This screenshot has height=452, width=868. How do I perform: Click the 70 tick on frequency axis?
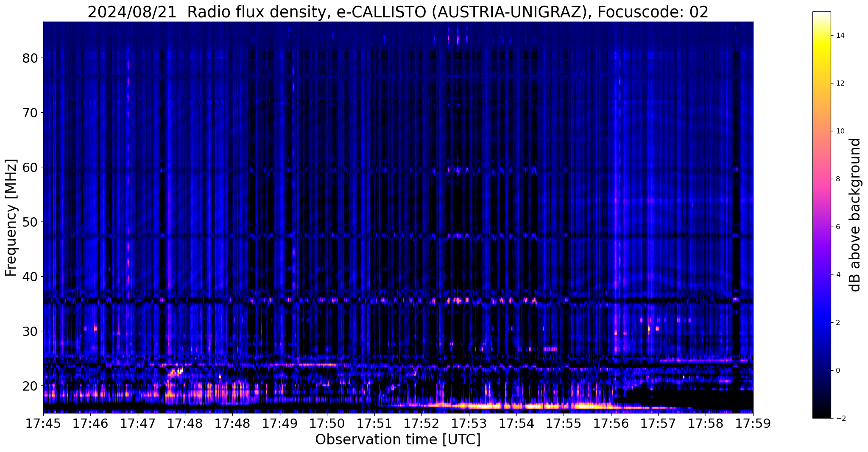coord(30,113)
